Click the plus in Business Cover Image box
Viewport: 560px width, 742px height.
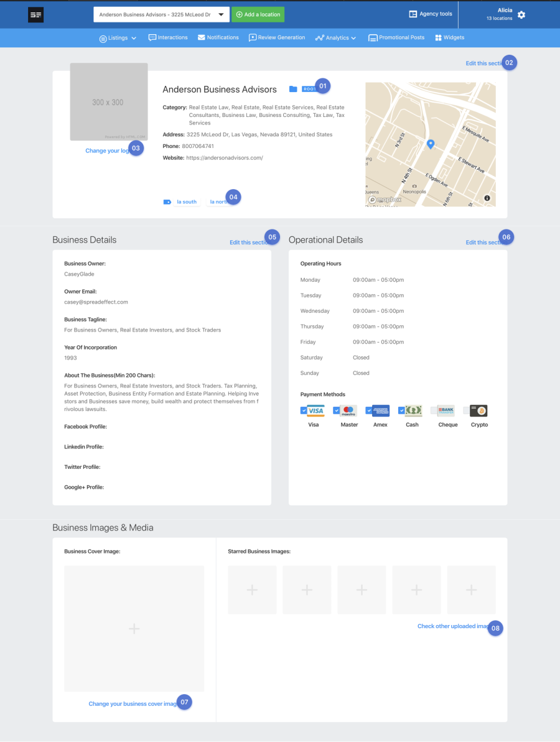click(134, 629)
